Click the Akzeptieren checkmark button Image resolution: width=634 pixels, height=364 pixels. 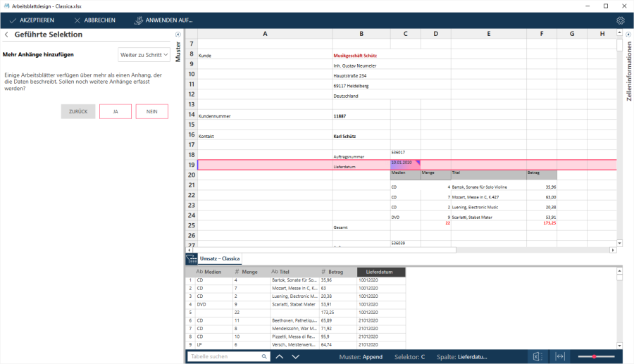[32, 20]
